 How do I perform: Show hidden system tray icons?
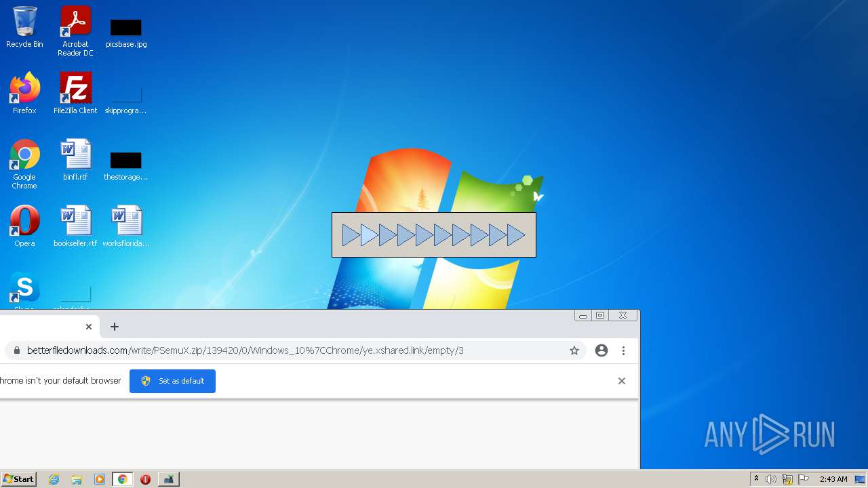tap(756, 479)
